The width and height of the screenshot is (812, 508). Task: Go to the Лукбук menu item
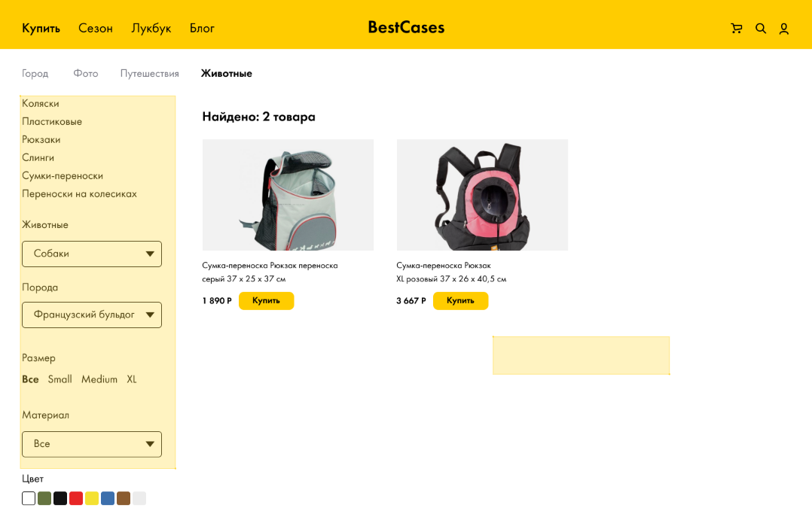click(x=151, y=29)
